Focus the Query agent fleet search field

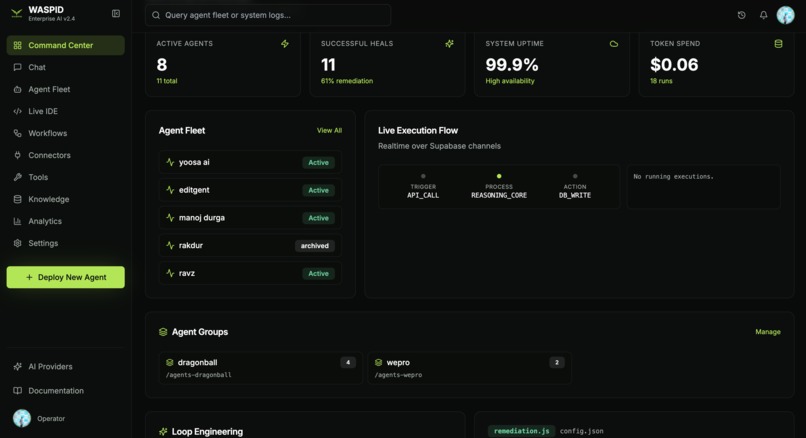(x=268, y=15)
